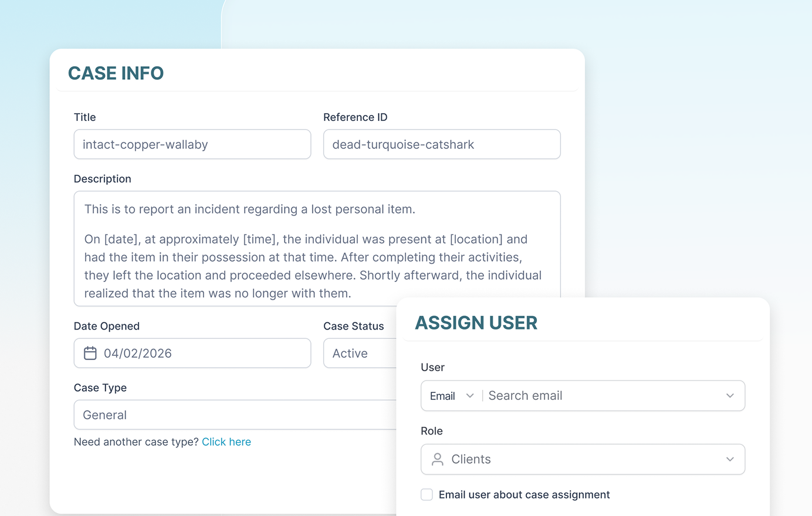Click the calendar icon in Date Opened

tap(90, 353)
